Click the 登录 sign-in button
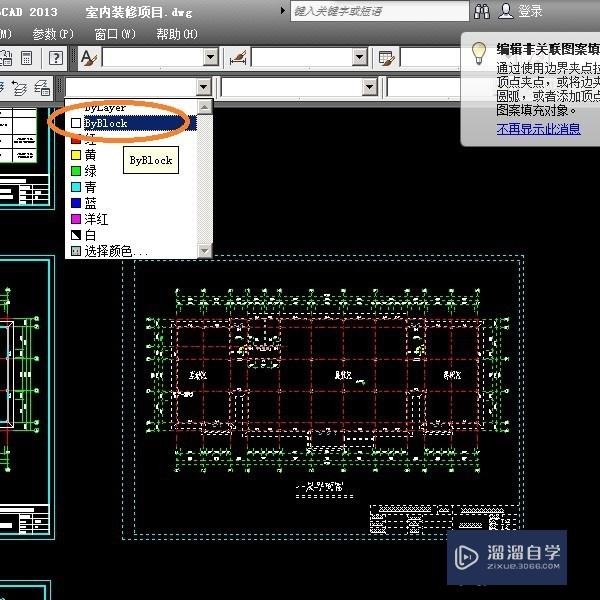This screenshot has width=600, height=600. 530,11
